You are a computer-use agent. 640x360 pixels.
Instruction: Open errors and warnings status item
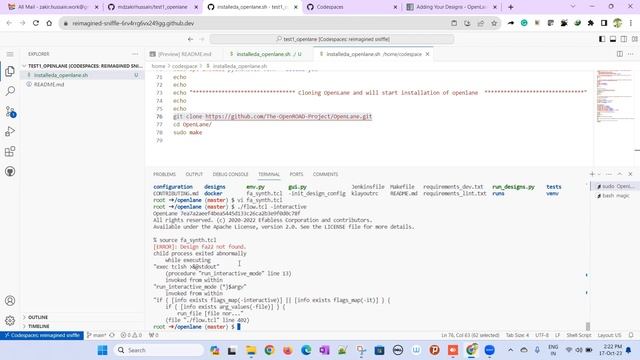(x=131, y=335)
